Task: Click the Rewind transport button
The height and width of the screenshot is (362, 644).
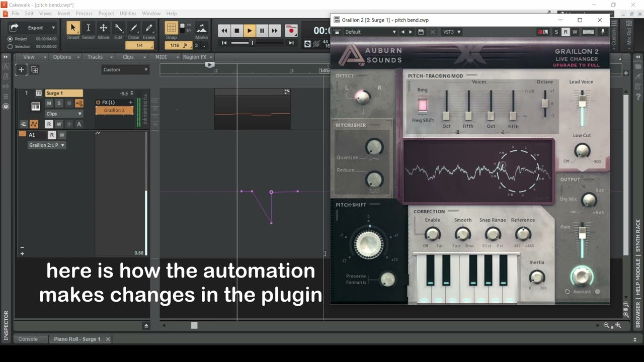Action: tap(224, 31)
